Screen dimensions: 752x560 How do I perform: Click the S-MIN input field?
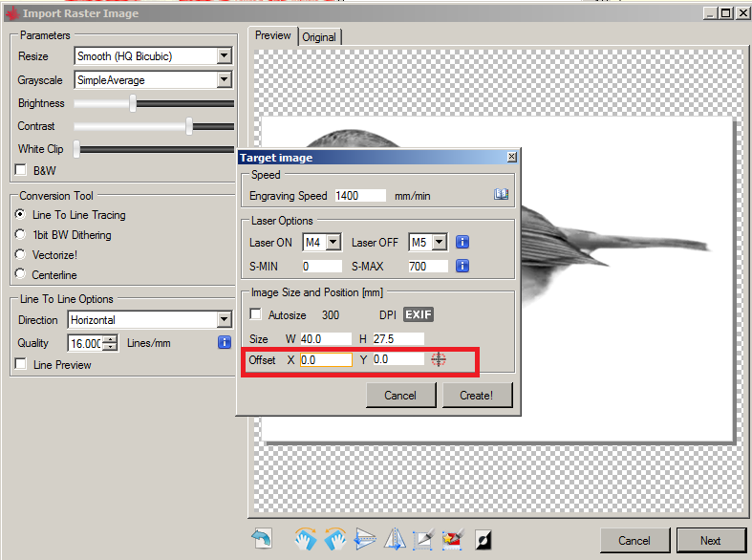pos(322,266)
